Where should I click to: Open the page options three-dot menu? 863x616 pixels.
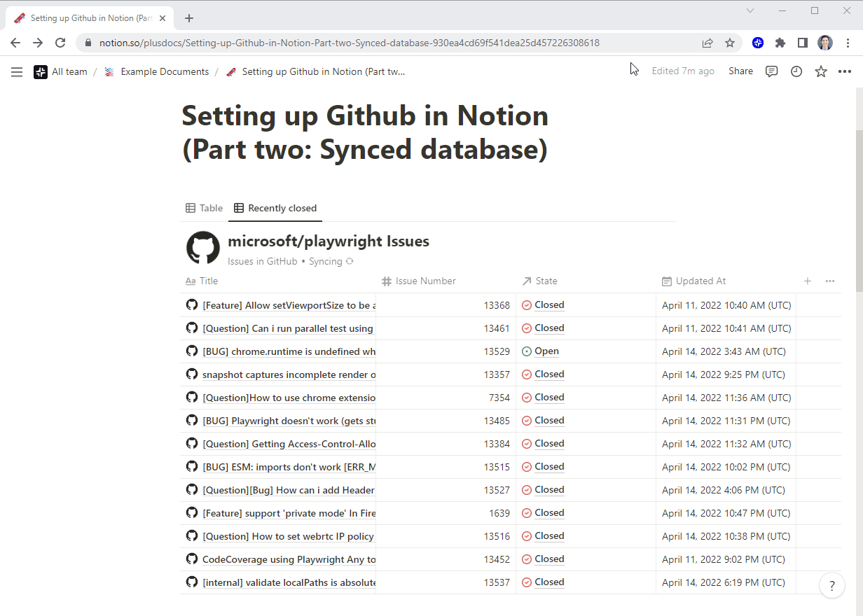pos(845,71)
